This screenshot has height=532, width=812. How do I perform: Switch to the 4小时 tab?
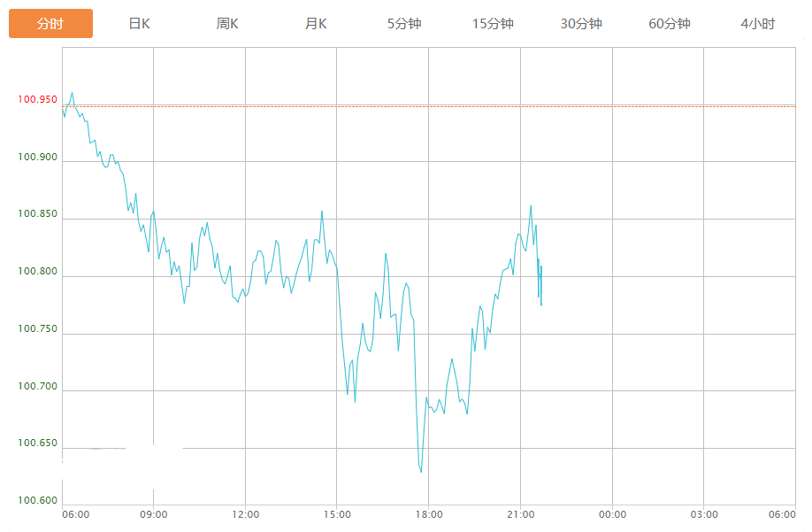[x=758, y=24]
